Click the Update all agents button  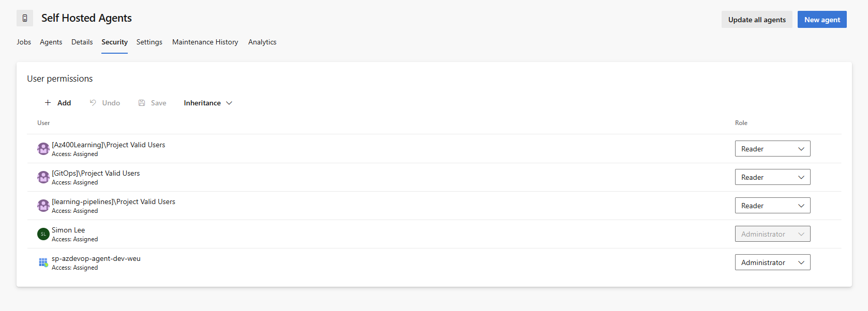tap(757, 20)
